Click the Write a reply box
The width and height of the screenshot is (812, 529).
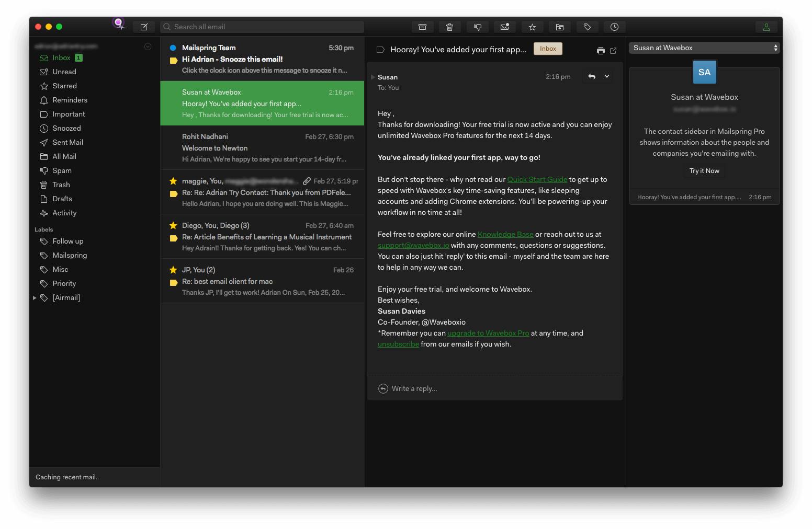[x=495, y=388]
